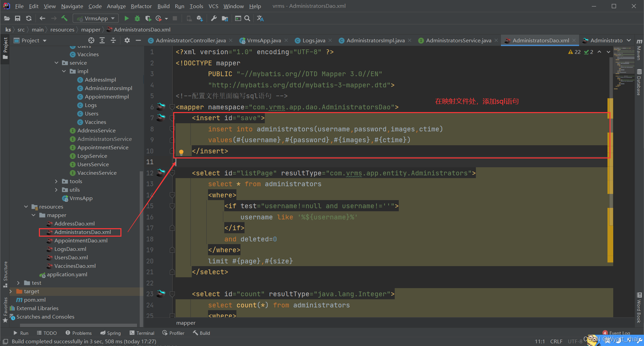Click the 11:1 caret position status

(540, 341)
